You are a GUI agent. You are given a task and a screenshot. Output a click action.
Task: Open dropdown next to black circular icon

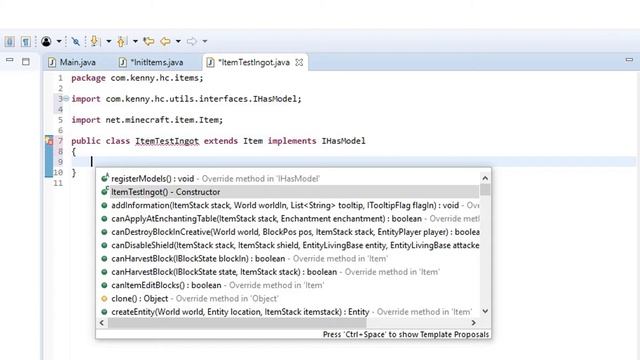click(59, 41)
